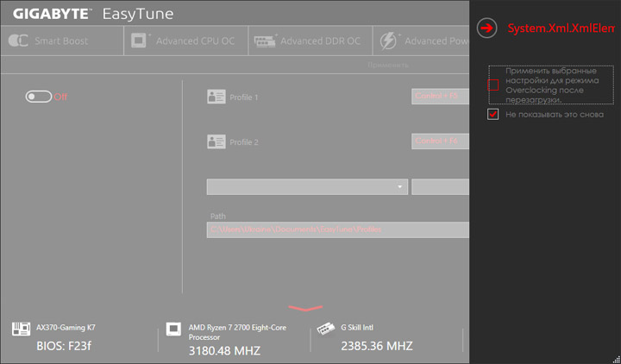
Task: Select the Profile 2 icon
Action: click(x=216, y=141)
